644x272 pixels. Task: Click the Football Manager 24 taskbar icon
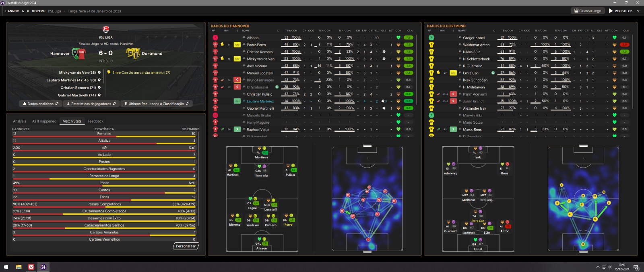(x=43, y=267)
